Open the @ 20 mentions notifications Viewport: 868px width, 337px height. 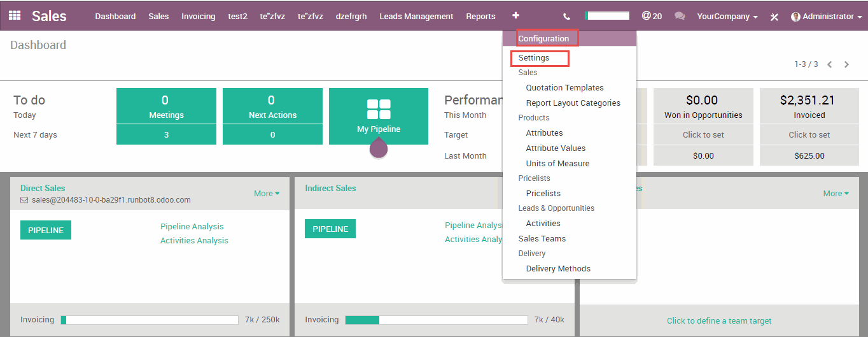[652, 16]
